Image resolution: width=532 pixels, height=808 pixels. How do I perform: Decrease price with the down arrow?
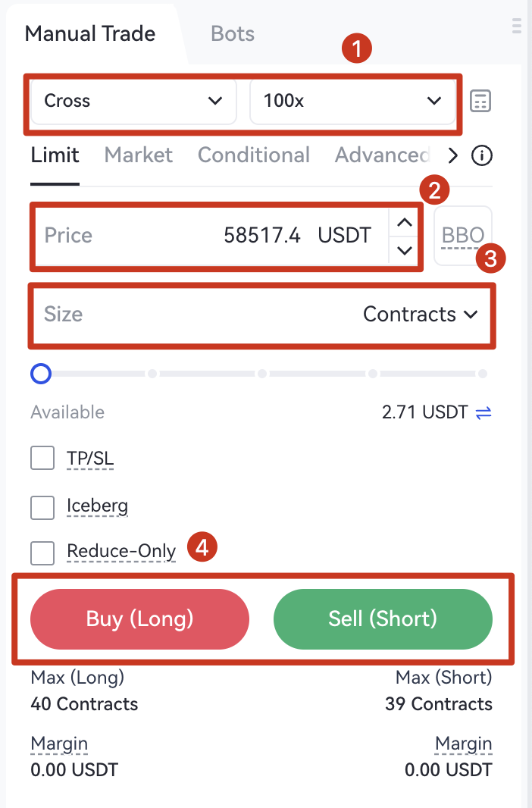[x=405, y=249]
